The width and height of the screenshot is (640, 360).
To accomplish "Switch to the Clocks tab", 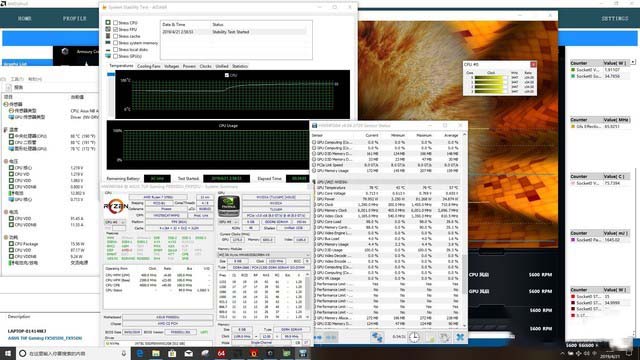I will pyautogui.click(x=205, y=66).
